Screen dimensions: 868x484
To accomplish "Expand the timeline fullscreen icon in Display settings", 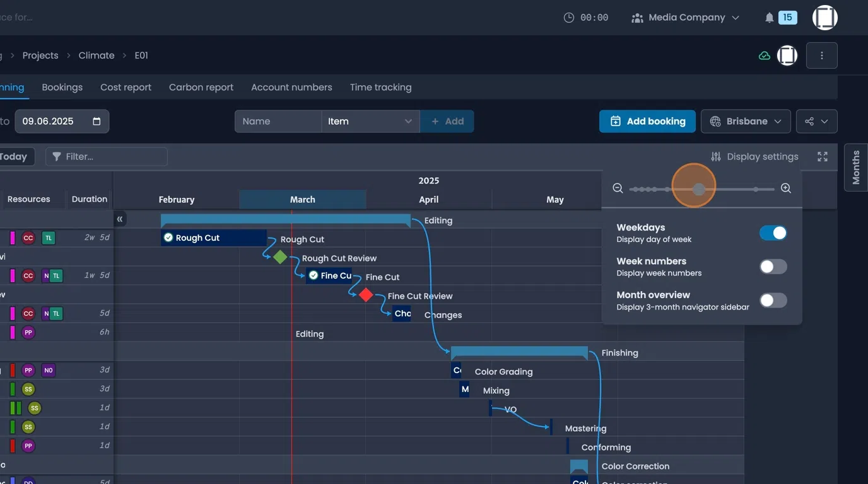I will point(822,156).
